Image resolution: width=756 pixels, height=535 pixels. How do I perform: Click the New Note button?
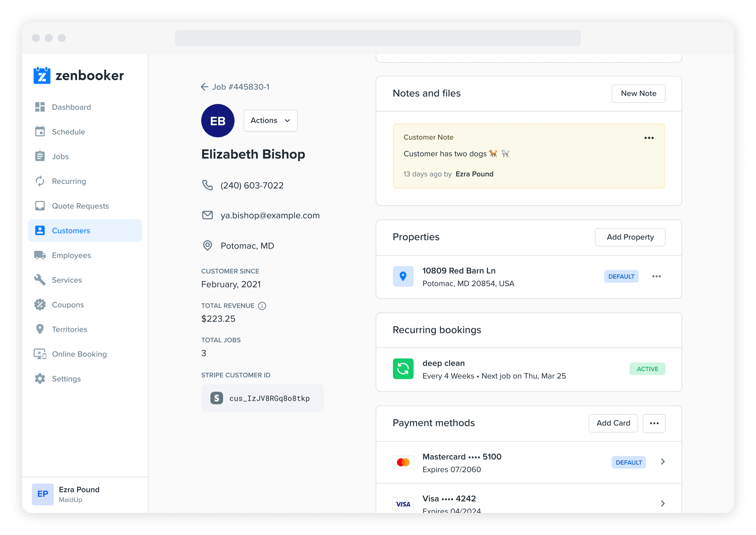[x=638, y=93]
